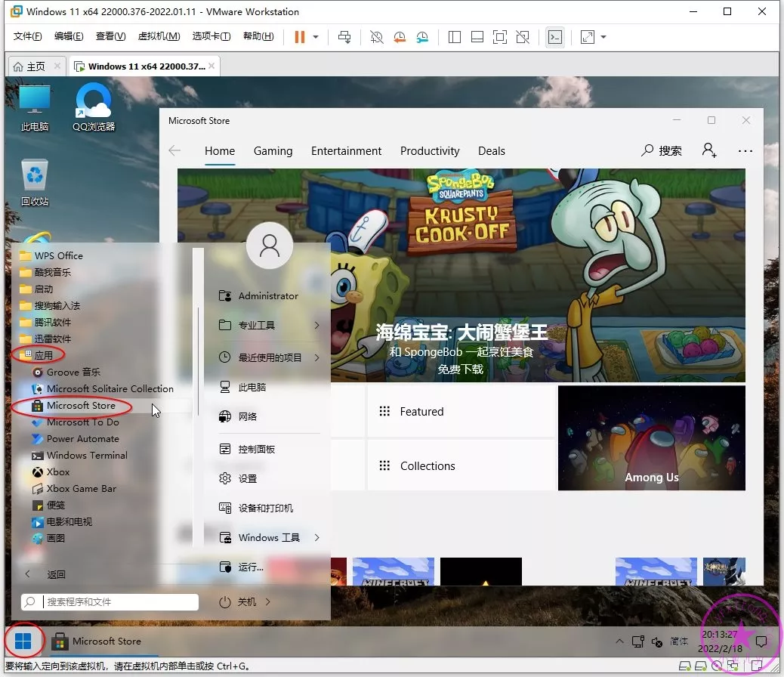Collapse the 应用 folder in start menu
This screenshot has height=677, width=784.
pos(43,355)
